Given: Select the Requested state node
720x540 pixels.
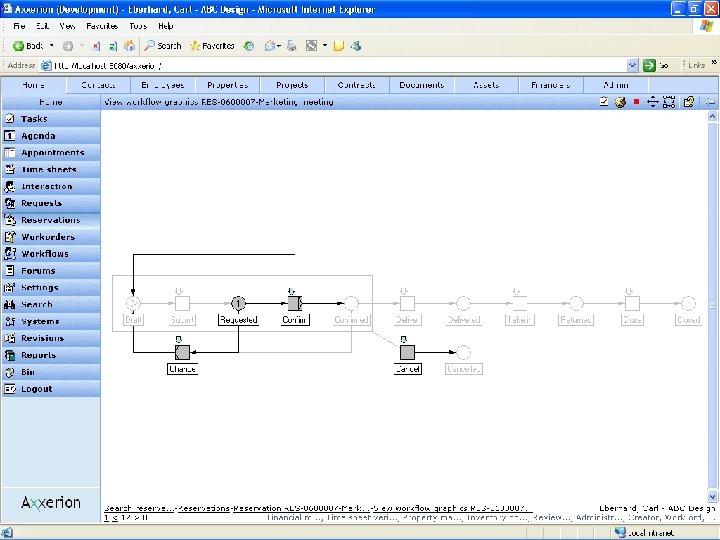Looking at the screenshot, I should [238, 303].
